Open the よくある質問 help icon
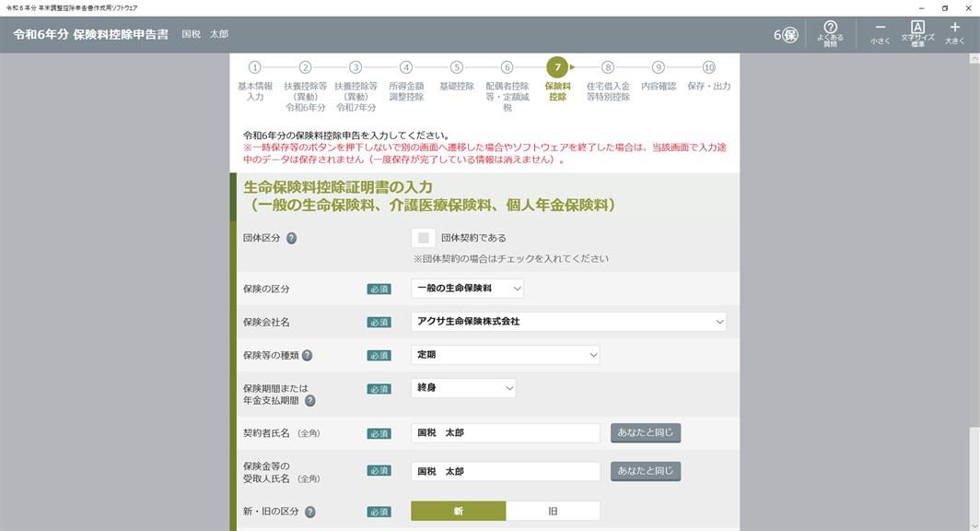Screen dimensions: 980x531 [x=830, y=34]
